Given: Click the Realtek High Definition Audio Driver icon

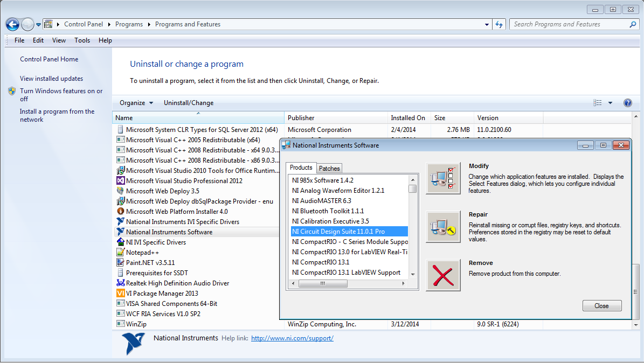Looking at the screenshot, I should [x=120, y=283].
